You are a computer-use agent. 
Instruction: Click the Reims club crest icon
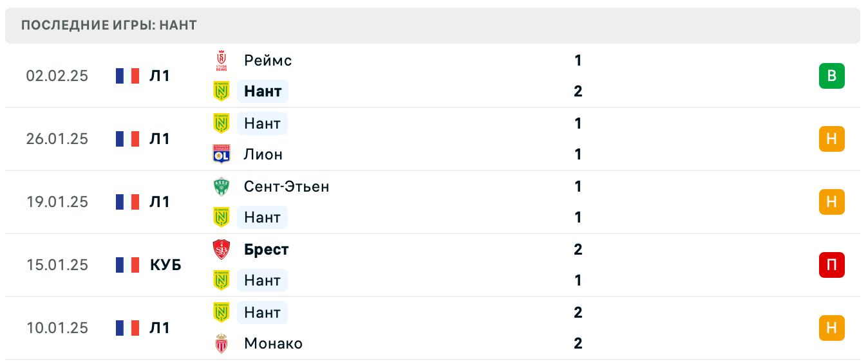222,60
